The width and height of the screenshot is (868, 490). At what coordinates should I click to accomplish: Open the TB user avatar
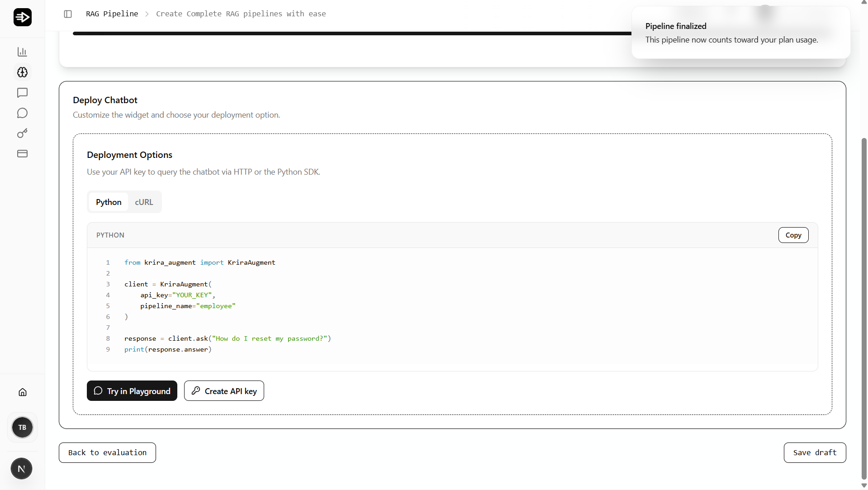point(22,428)
